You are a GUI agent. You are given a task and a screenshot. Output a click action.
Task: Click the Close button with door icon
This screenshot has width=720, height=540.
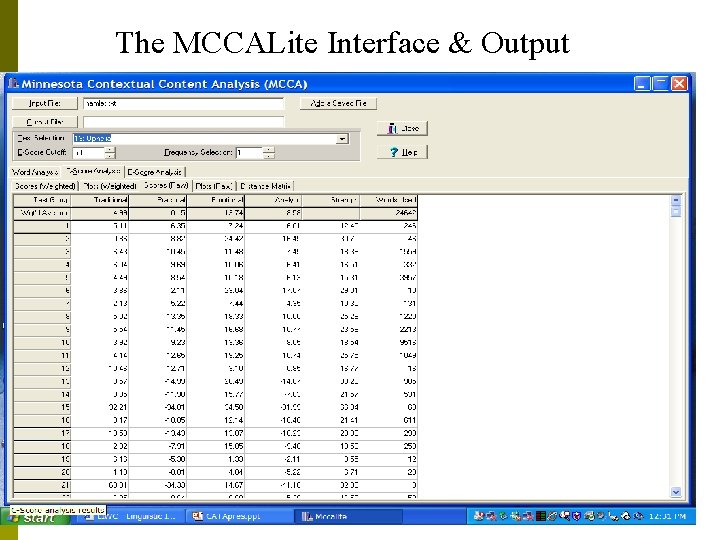click(x=402, y=129)
